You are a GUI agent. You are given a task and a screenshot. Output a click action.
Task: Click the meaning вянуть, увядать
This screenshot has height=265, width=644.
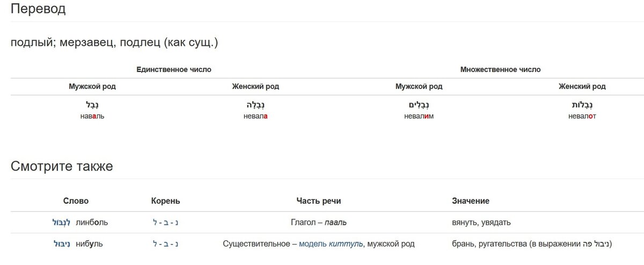tap(481, 223)
